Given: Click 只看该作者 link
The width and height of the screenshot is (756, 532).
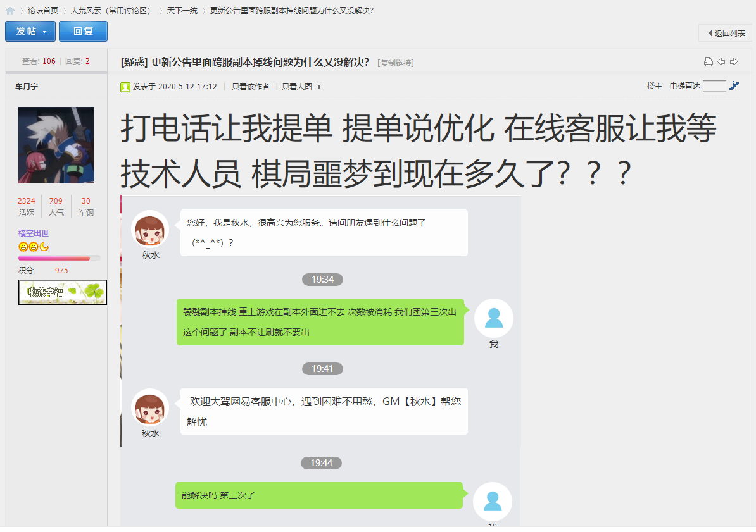Looking at the screenshot, I should point(250,86).
